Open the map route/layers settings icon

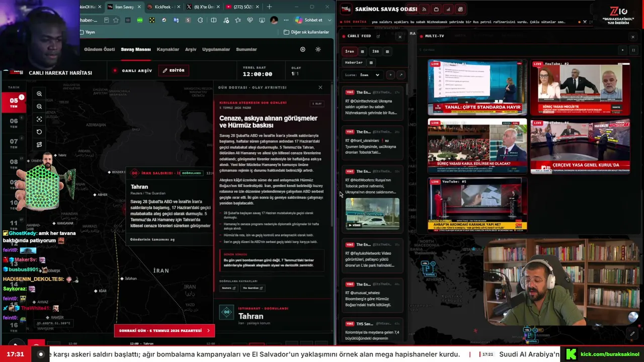pyautogui.click(x=39, y=145)
